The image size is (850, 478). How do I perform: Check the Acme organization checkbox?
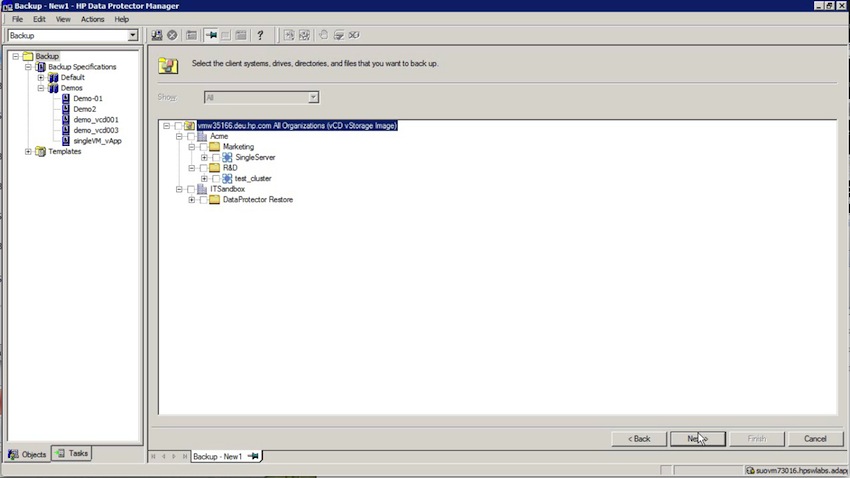point(191,136)
